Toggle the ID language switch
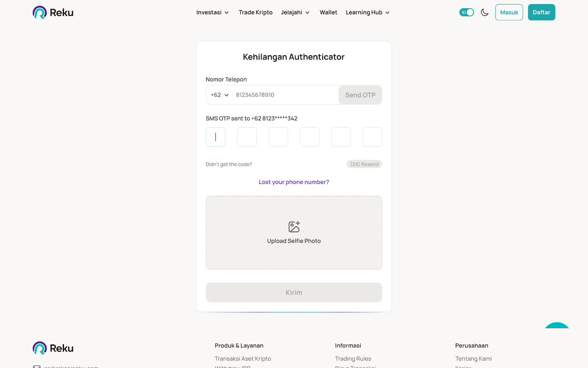 [466, 13]
